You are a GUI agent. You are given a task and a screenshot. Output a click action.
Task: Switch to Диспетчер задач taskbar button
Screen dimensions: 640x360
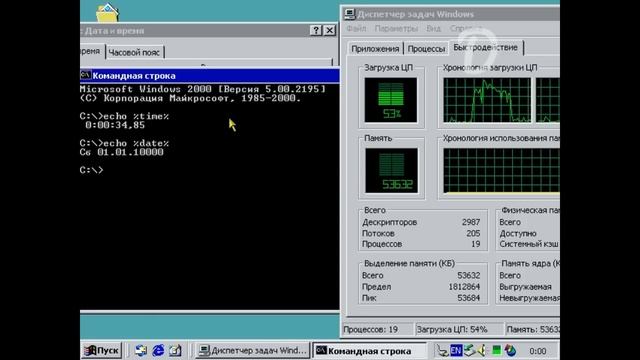252,351
